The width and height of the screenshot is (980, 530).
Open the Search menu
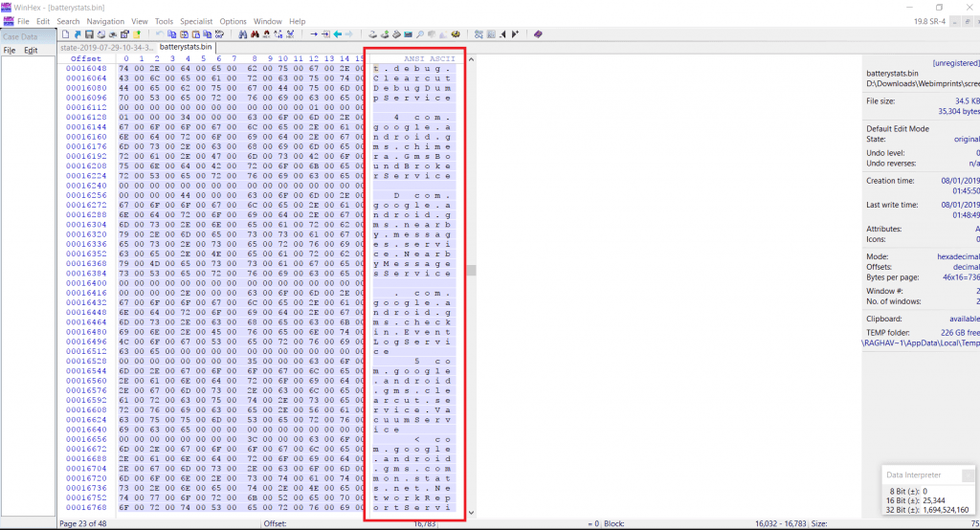pos(68,21)
